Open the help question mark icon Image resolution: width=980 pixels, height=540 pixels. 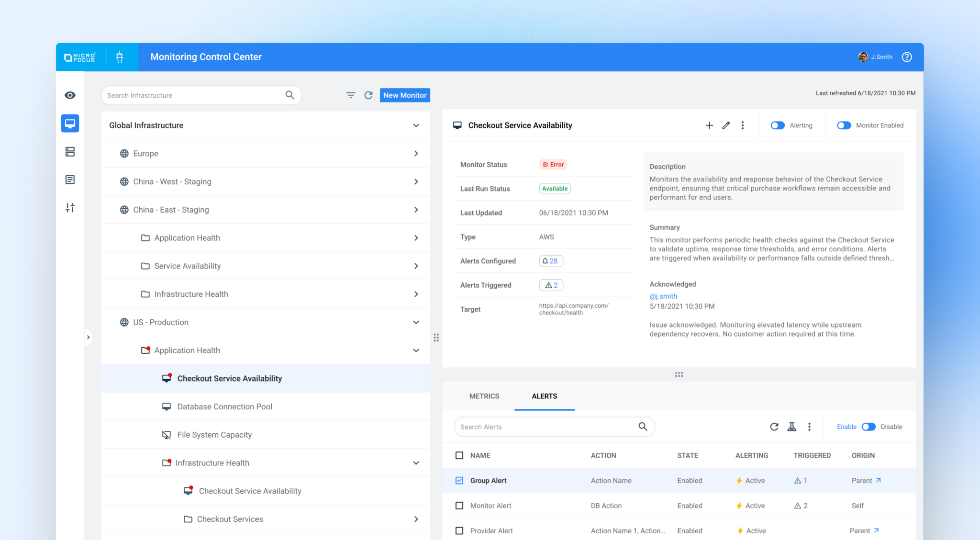point(907,57)
